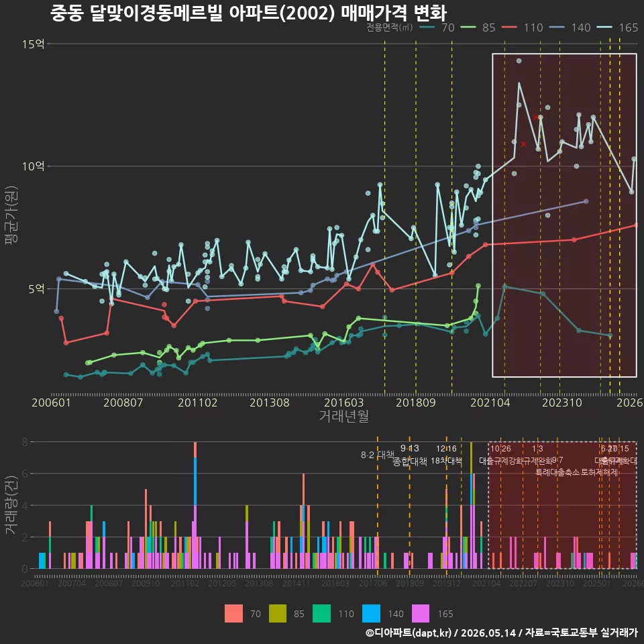
Task: Click the 15억 y-axis label
Action: 34,44
